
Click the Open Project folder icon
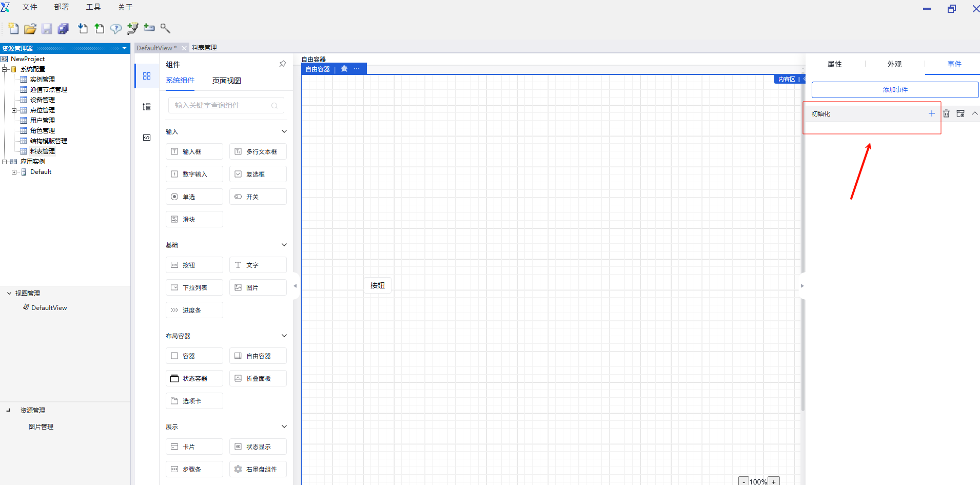(30, 29)
